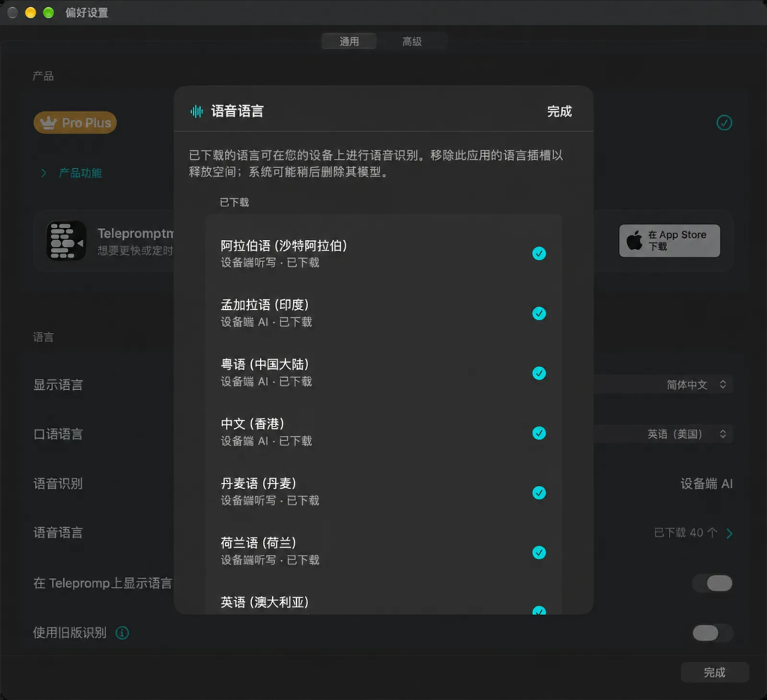Click the 设备端 AI value for 语音识别
This screenshot has width=767, height=700.
click(707, 484)
